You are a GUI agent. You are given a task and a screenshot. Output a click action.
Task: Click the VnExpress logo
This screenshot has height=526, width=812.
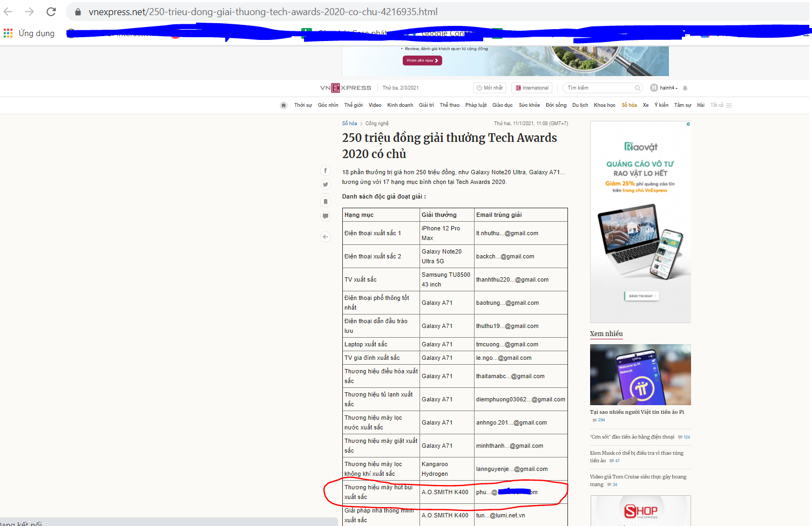tap(346, 88)
